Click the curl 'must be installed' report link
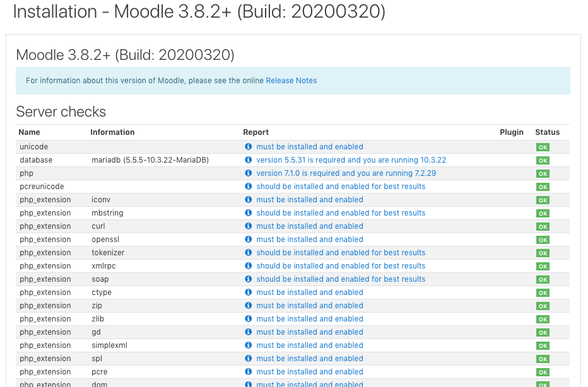Screen dimensions: 588x387 tap(309, 226)
